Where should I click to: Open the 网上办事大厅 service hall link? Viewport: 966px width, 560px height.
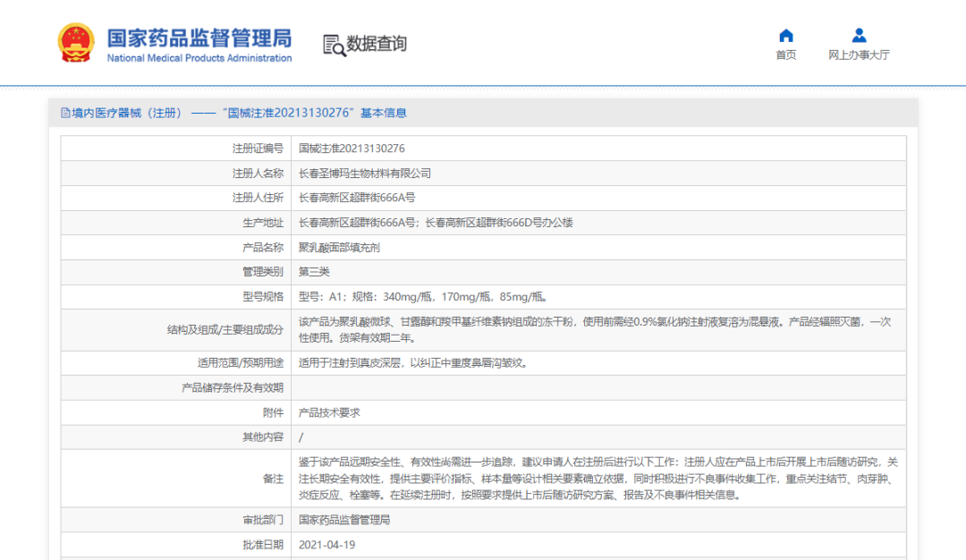[859, 55]
